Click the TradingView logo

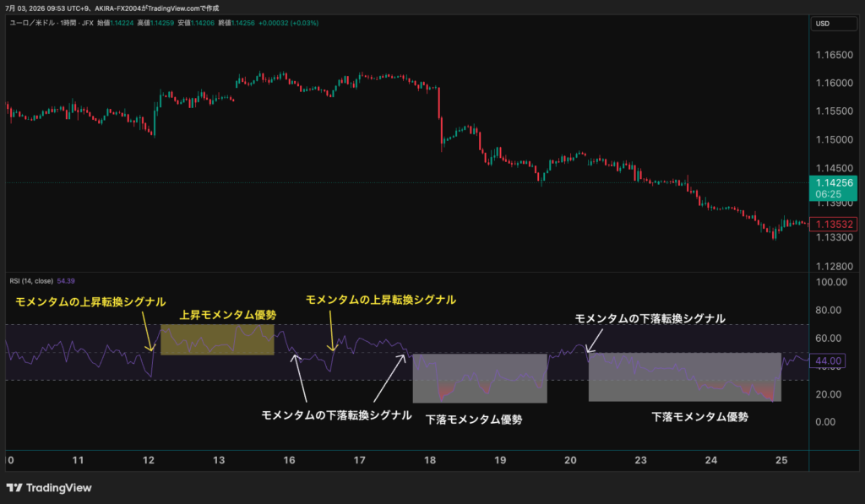click(x=49, y=488)
